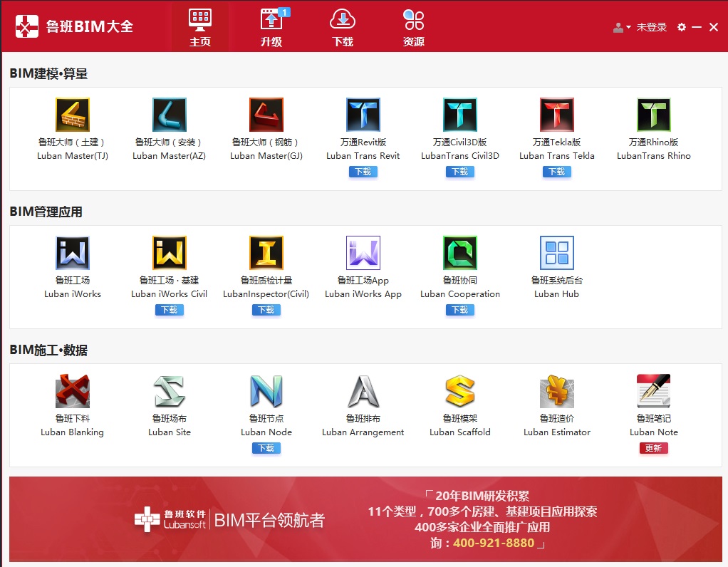The height and width of the screenshot is (567, 728).
Task: Click the BIM管理应用 section heading
Action: point(46,212)
